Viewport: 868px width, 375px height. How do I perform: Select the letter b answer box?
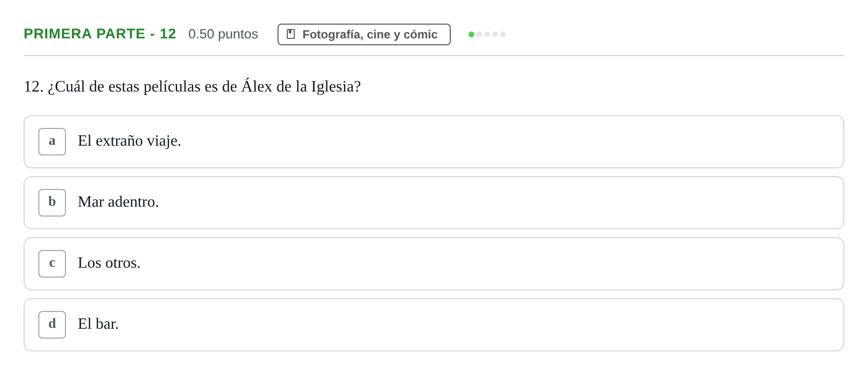click(x=52, y=203)
